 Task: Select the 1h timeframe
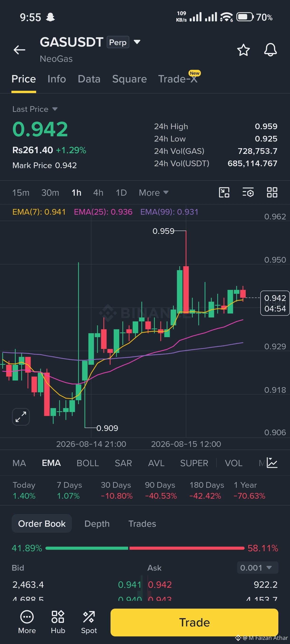[x=76, y=193]
